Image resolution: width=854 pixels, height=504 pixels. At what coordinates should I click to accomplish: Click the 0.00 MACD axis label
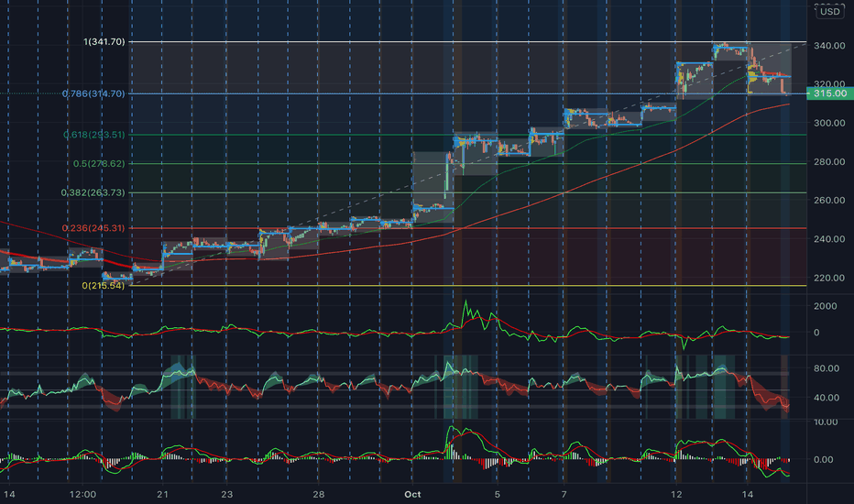pos(823,460)
